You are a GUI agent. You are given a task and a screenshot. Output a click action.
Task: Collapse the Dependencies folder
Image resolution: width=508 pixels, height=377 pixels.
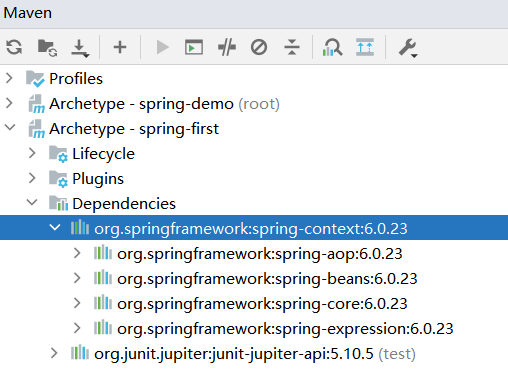point(32,202)
